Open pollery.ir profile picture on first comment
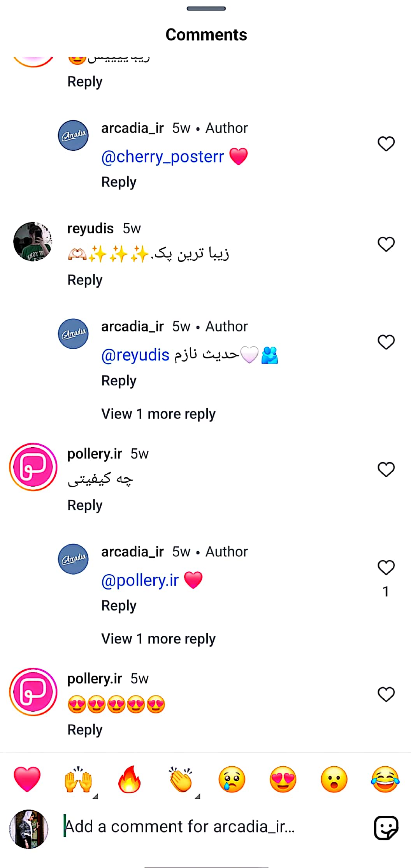Screen dimensions: 411x868 click(x=33, y=467)
